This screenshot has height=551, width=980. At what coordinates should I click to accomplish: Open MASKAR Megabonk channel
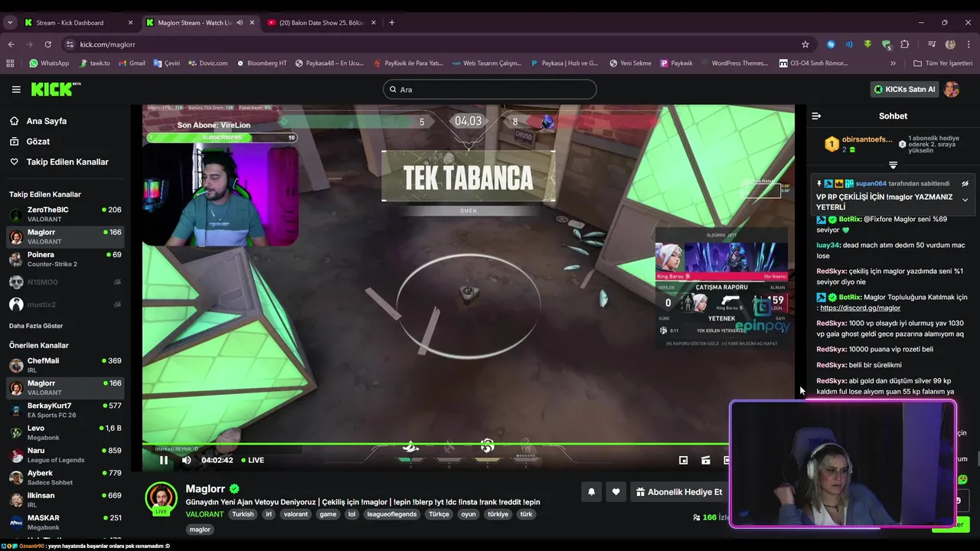pos(64,522)
